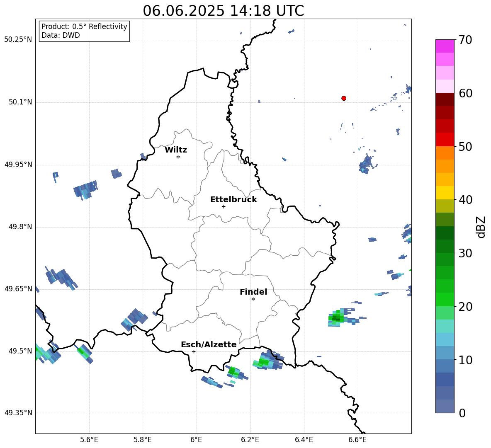
Task: Click the 6.4°E longitude label
Action: [x=304, y=440]
